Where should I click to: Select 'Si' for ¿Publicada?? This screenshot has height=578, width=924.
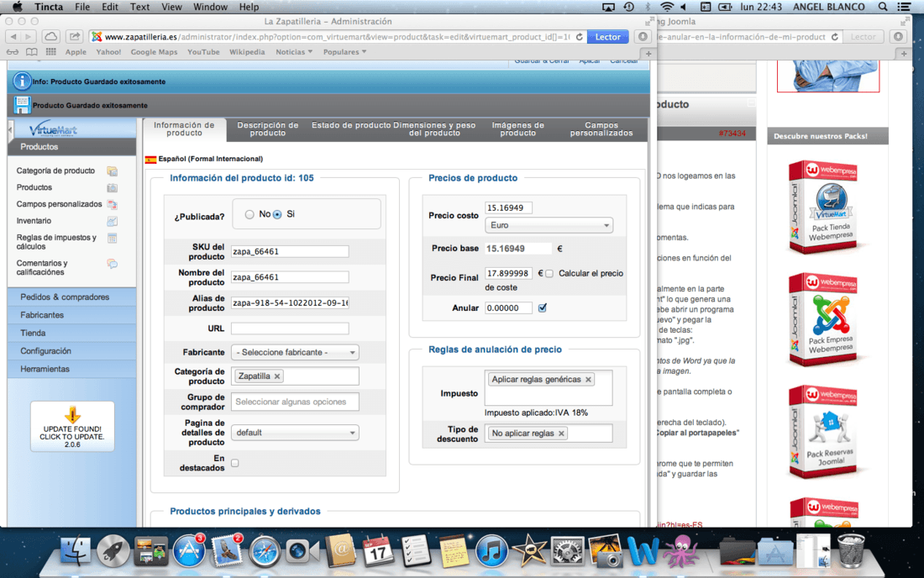277,214
